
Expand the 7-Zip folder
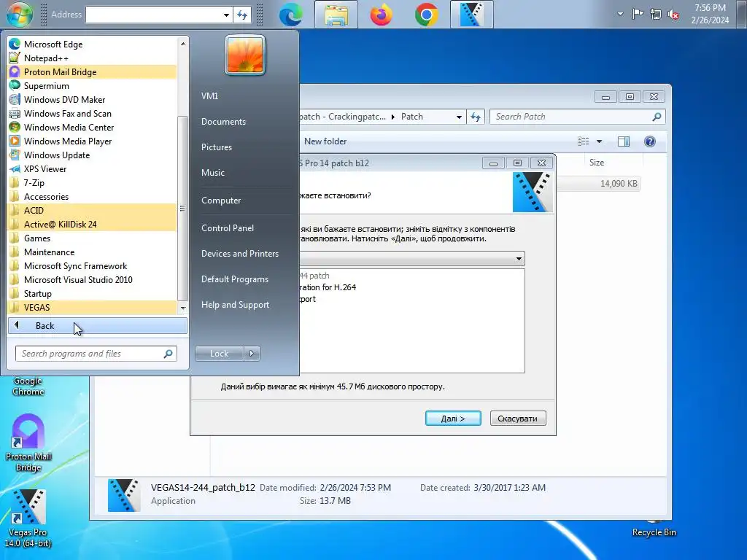pyautogui.click(x=92, y=183)
